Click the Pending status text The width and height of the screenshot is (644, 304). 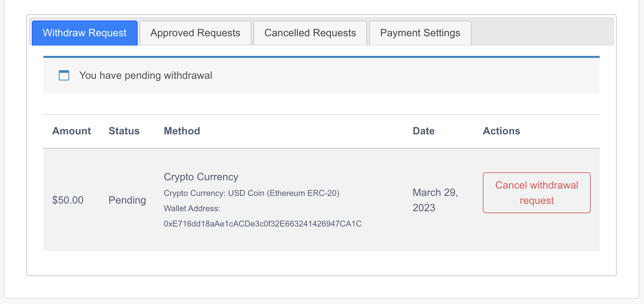click(127, 200)
